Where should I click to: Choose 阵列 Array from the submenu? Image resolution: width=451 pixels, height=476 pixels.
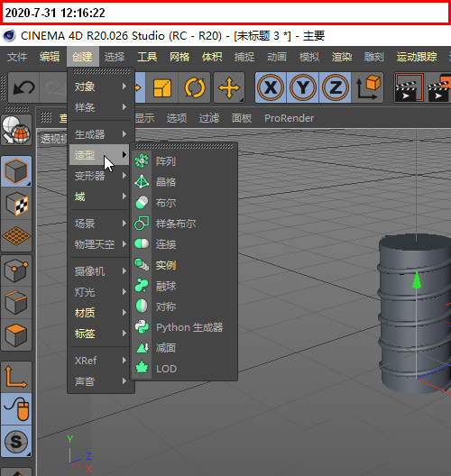click(184, 160)
